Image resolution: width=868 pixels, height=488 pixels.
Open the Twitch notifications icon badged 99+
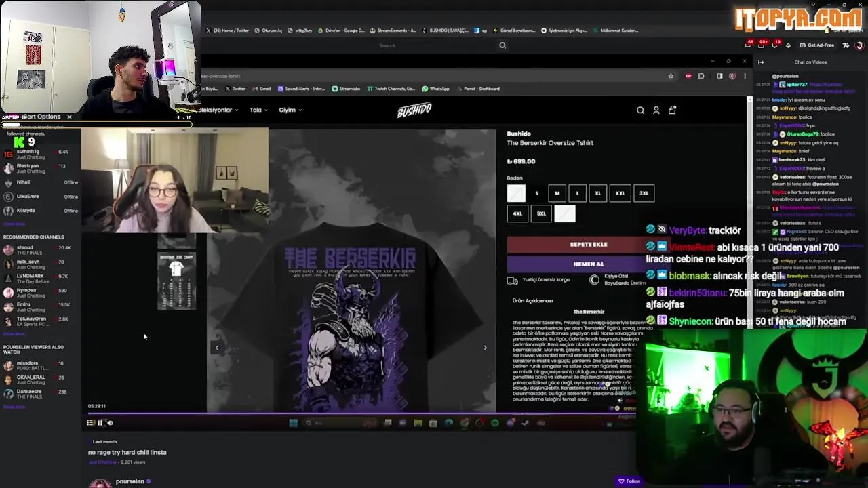coord(762,45)
